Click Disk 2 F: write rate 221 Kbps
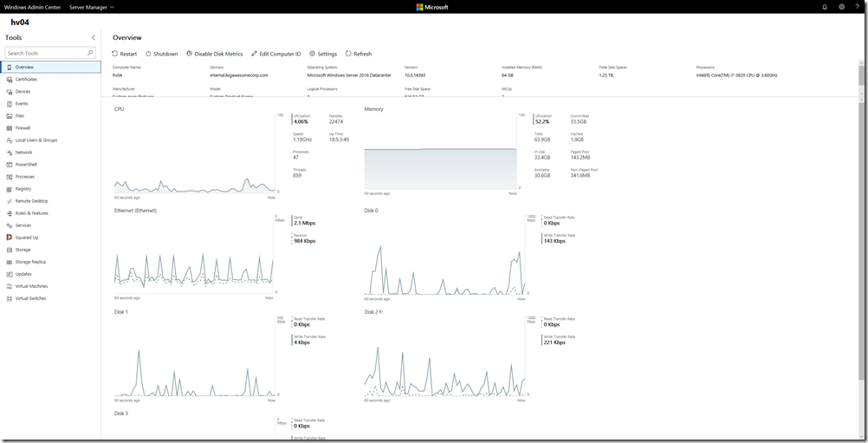Viewport: 868px width, 443px height. point(554,342)
